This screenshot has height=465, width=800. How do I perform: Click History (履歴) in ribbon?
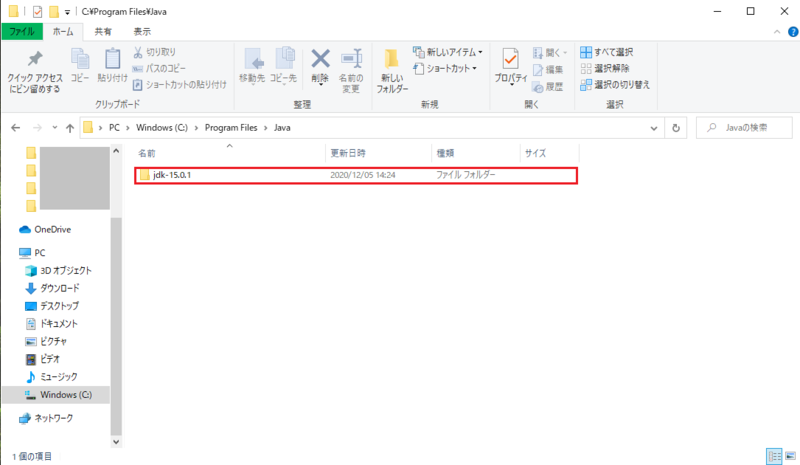[x=548, y=87]
